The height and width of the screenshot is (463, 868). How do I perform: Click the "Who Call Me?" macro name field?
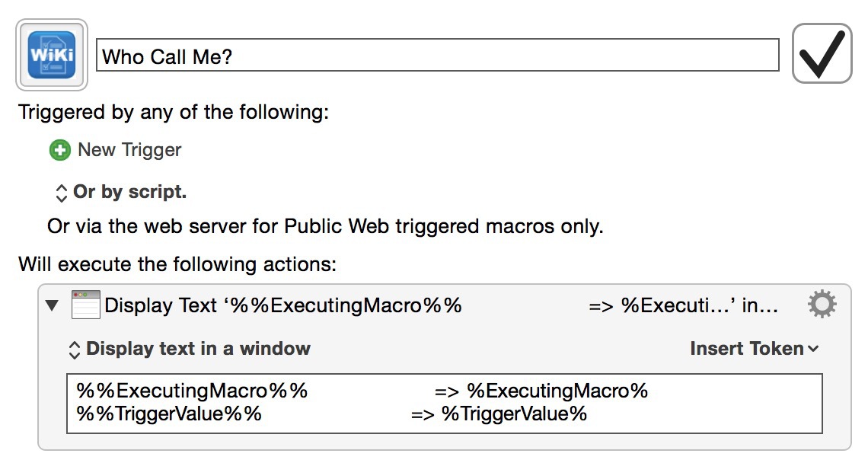click(438, 56)
